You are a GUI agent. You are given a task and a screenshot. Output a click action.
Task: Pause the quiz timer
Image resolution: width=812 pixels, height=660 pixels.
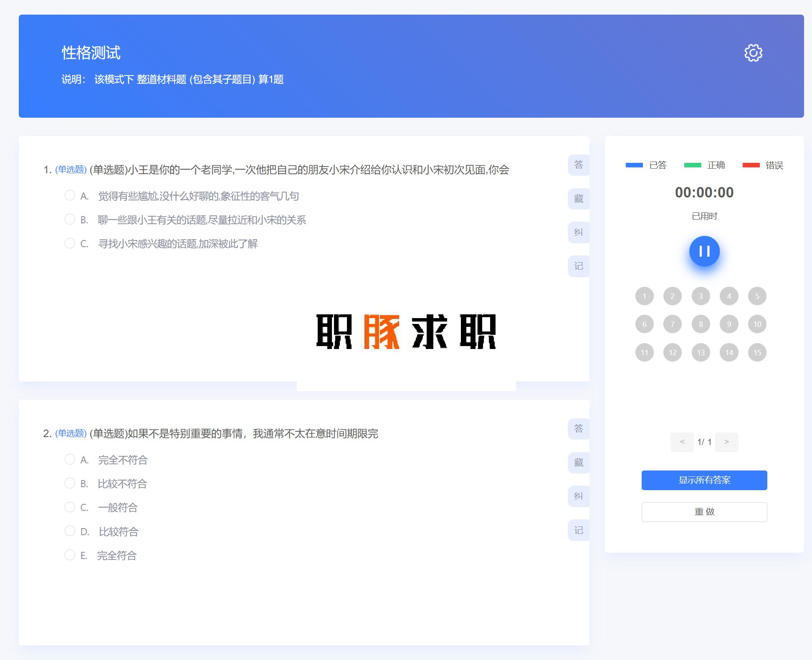click(x=704, y=251)
